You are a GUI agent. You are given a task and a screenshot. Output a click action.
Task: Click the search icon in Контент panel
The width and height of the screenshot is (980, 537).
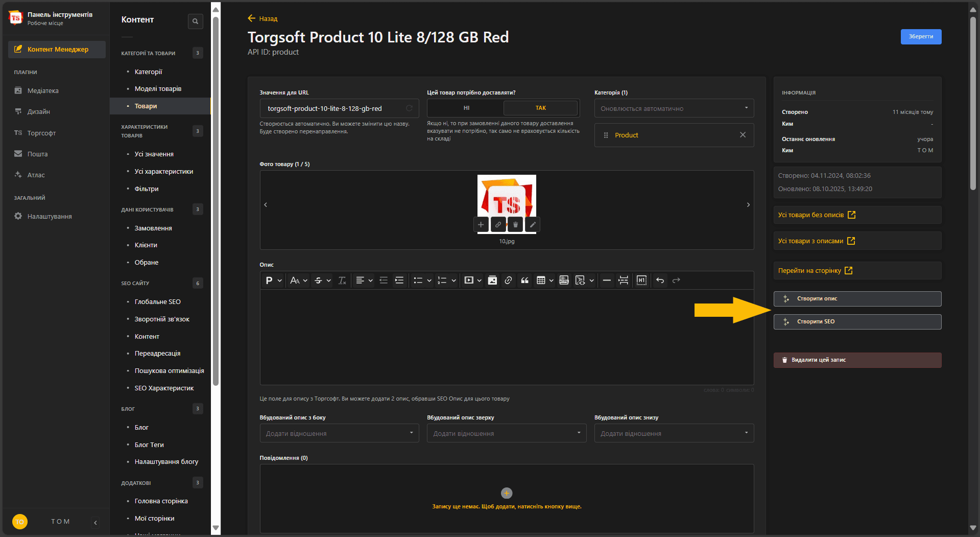pos(195,21)
